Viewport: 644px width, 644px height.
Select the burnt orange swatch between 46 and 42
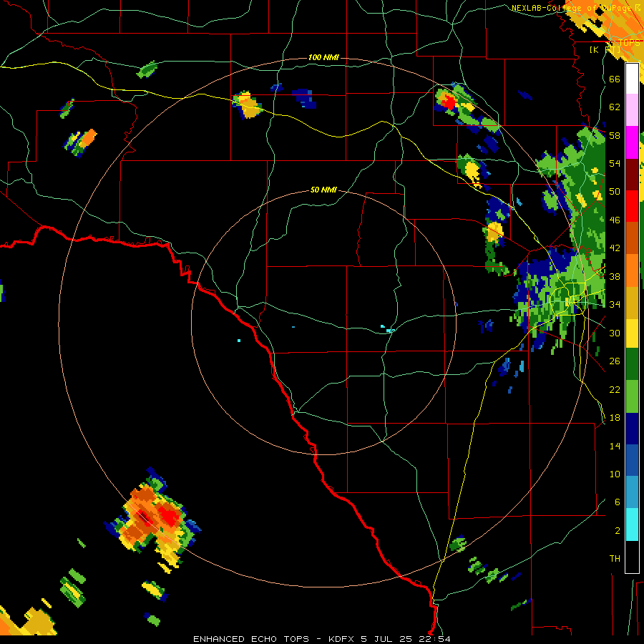[632, 238]
